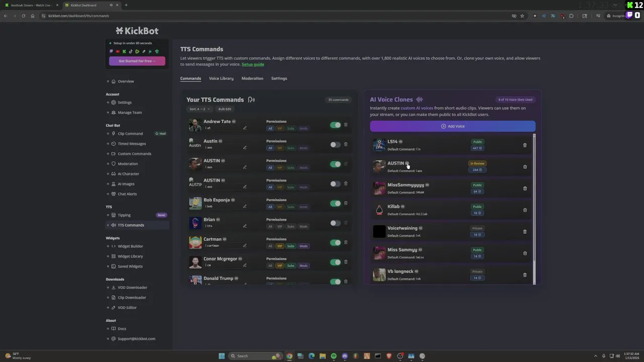The height and width of the screenshot is (362, 644).
Task: Edit the Andrew Tate command with pencil icon
Action: point(245,128)
